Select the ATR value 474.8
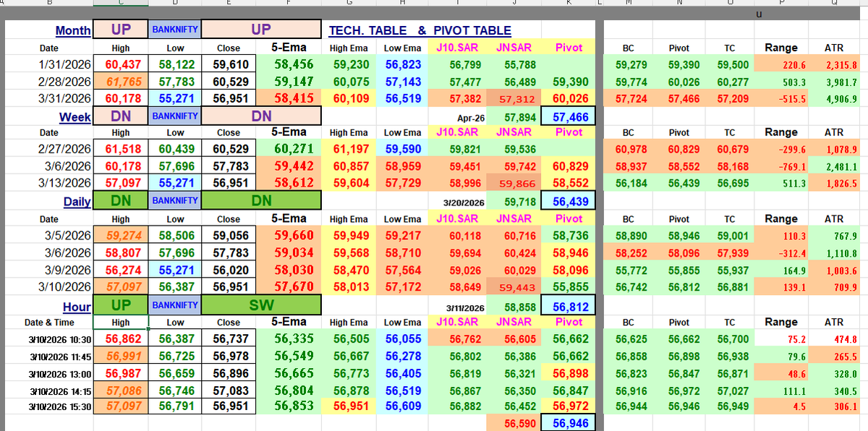The height and width of the screenshot is (431, 868). tap(834, 338)
